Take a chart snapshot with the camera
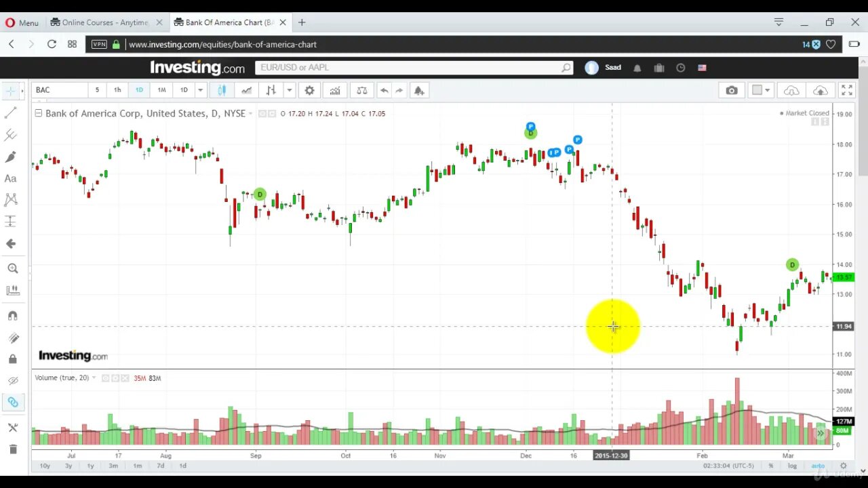This screenshot has width=868, height=488. pos(731,90)
